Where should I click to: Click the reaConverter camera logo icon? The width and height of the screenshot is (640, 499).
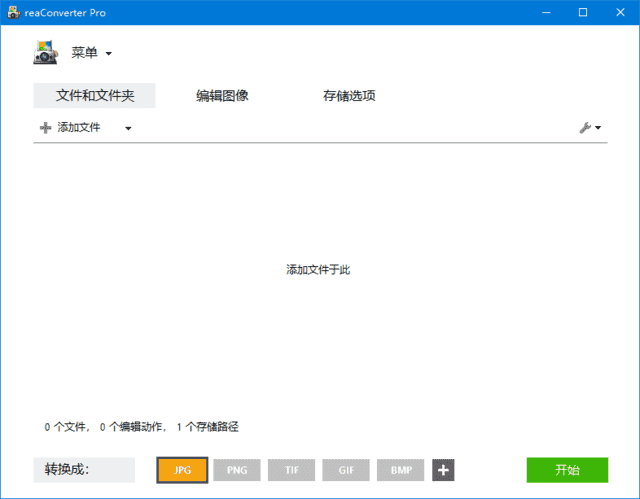coord(47,53)
